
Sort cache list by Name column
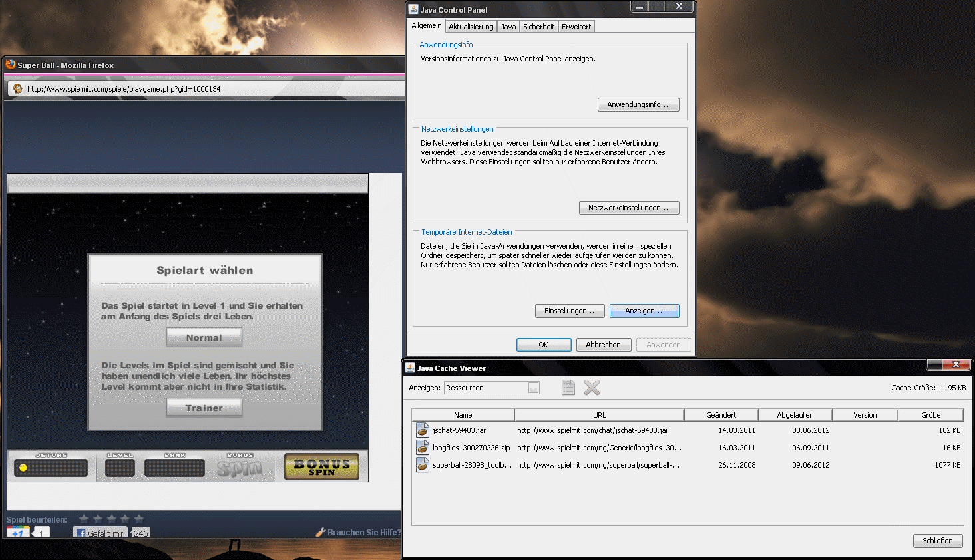click(x=463, y=415)
